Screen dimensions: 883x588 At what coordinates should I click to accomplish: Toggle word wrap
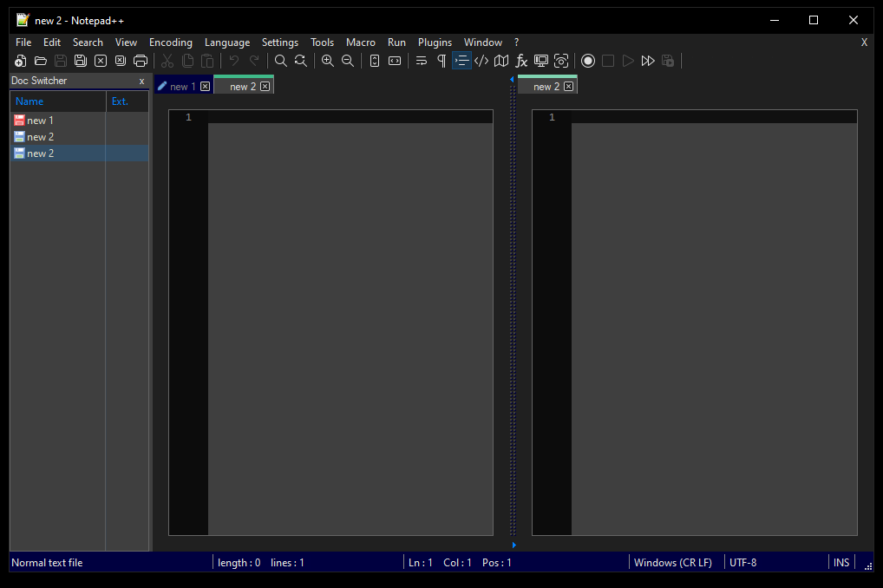tap(421, 61)
